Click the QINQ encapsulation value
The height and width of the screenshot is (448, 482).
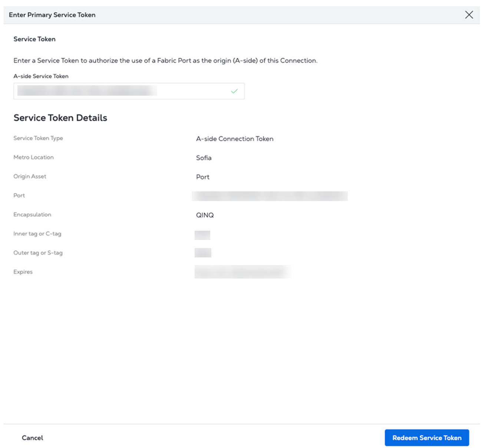click(x=205, y=215)
